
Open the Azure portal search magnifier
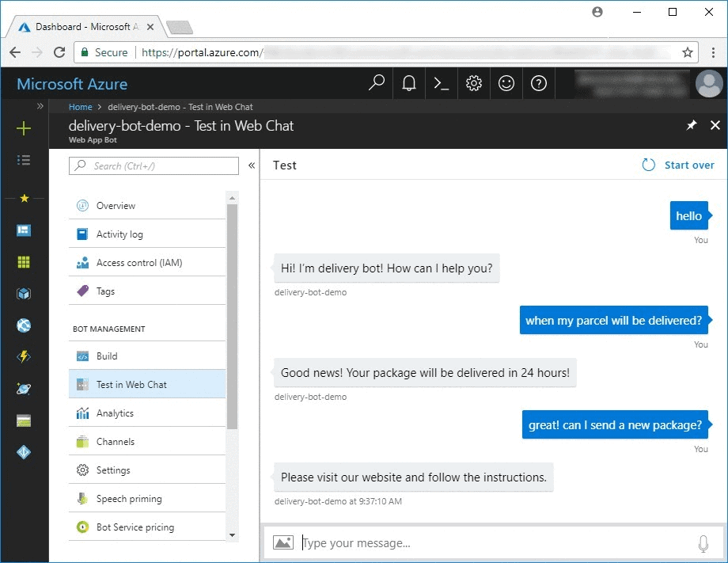point(377,83)
